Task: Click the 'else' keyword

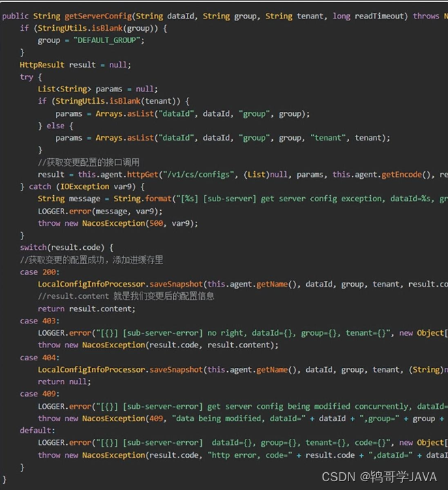Action: click(55, 126)
